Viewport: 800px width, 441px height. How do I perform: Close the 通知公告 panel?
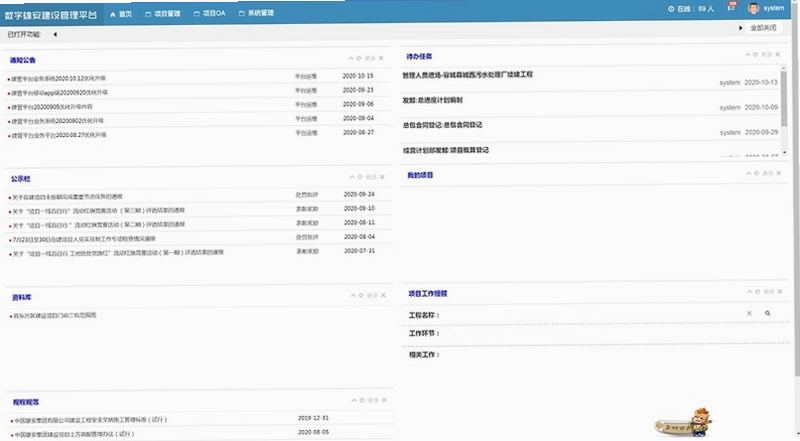pyautogui.click(x=381, y=58)
